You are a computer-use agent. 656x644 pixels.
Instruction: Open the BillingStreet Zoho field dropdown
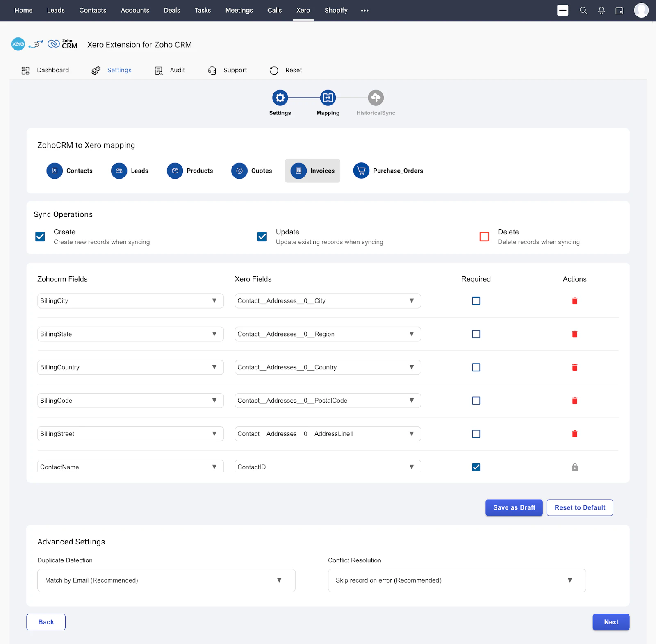pos(130,434)
